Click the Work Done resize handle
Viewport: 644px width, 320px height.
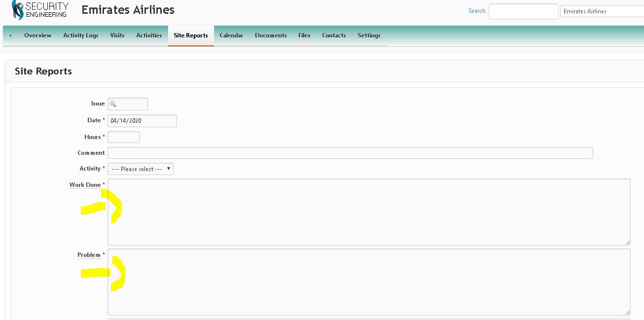[627, 242]
